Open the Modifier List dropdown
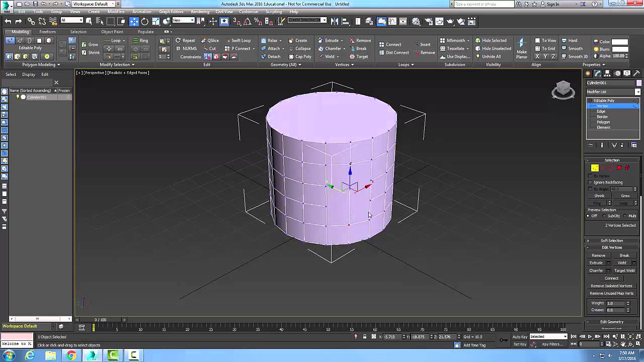The height and width of the screenshot is (362, 644). [613, 92]
